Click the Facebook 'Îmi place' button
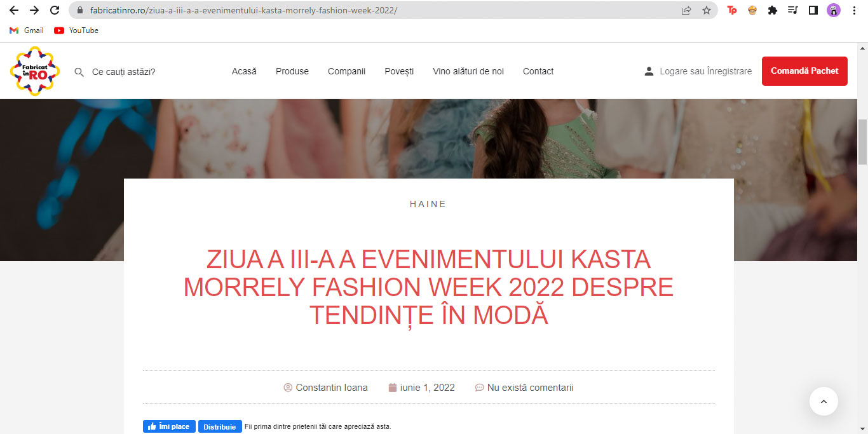Screen dimensions: 868x434 pyautogui.click(x=169, y=426)
